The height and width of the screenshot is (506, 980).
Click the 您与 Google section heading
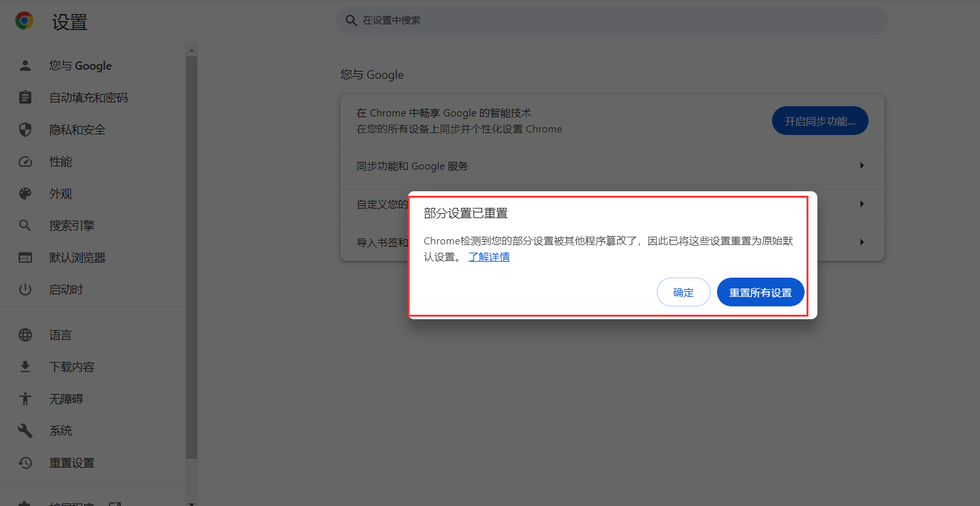[372, 75]
